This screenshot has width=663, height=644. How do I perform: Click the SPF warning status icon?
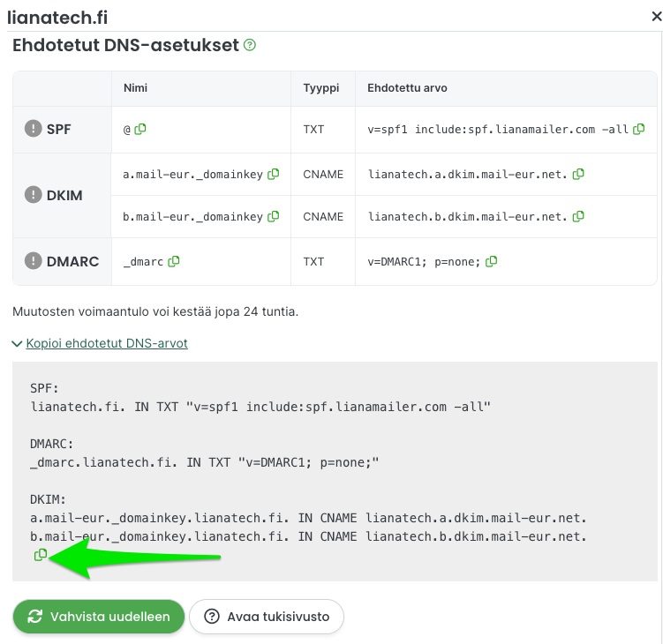point(33,129)
